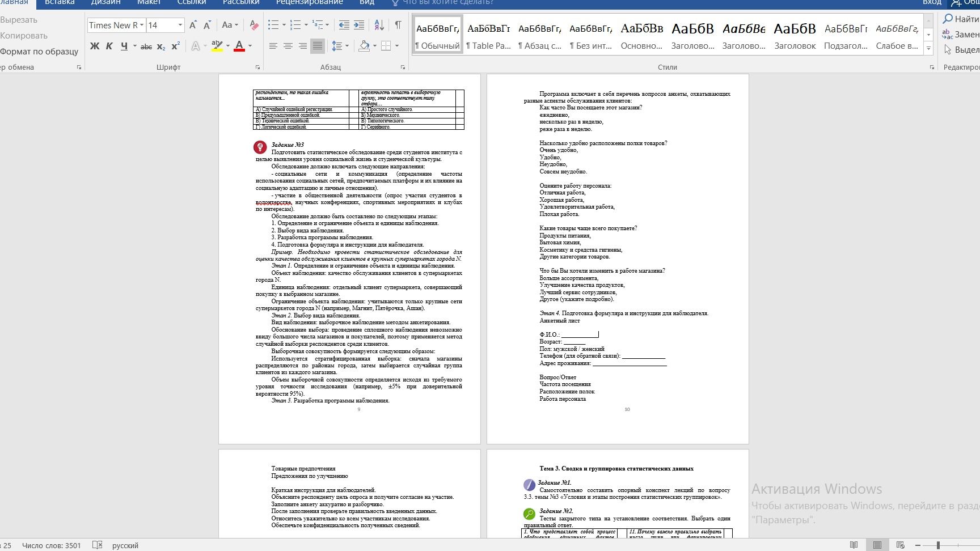Expand the styles gallery fully

pos(928,49)
